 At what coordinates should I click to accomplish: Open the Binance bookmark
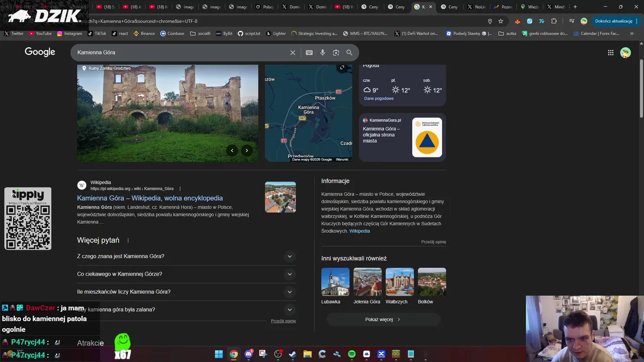coord(144,34)
